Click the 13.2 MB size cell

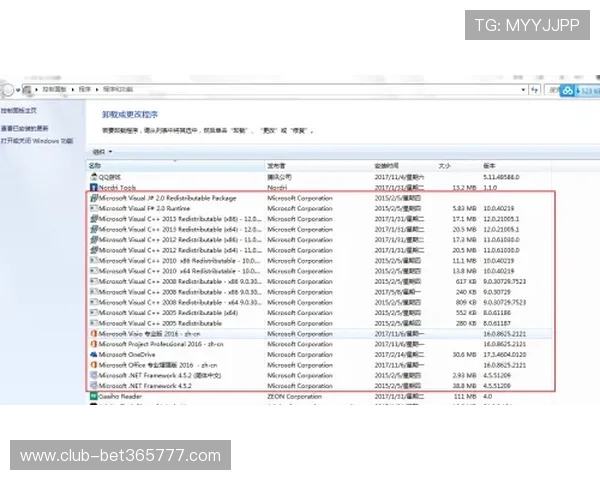[x=464, y=188]
